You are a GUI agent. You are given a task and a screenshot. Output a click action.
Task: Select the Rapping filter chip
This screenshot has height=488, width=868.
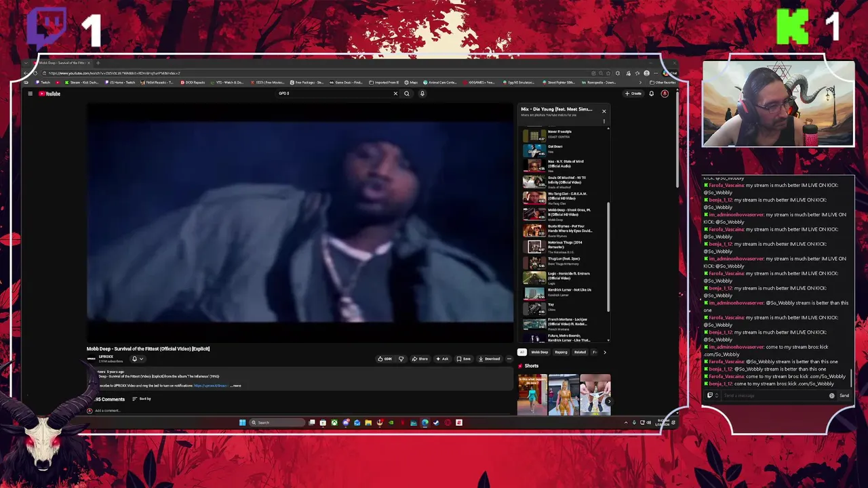point(561,352)
